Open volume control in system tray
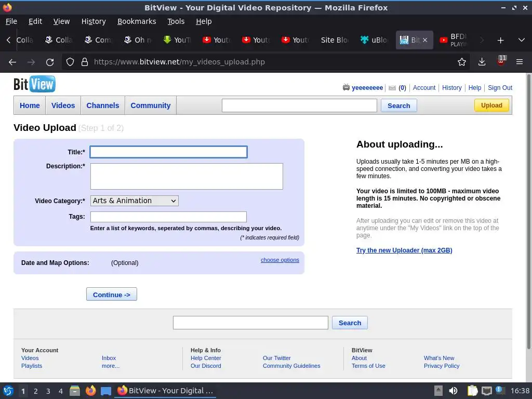Screen dimensions: 532x399 [453, 391]
